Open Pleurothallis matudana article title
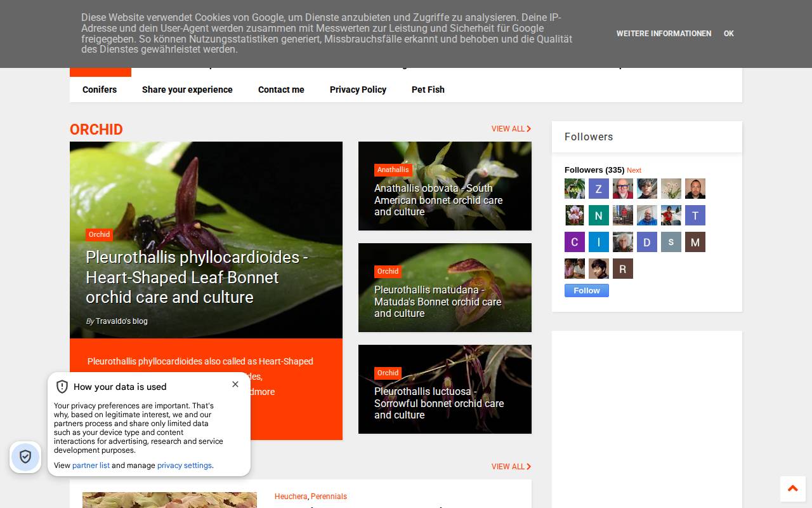The height and width of the screenshot is (508, 812). [x=438, y=302]
